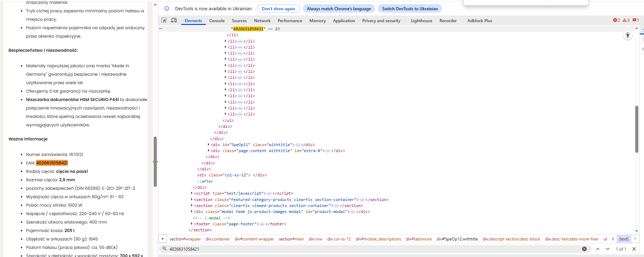This screenshot has width=644, height=257.
Task: Expand the footer page-footer node
Action: (x=192, y=224)
